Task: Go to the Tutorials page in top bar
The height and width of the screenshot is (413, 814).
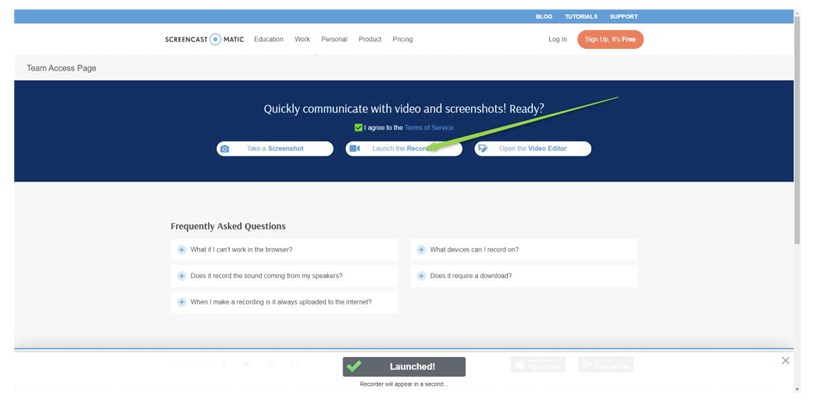Action: click(x=580, y=16)
